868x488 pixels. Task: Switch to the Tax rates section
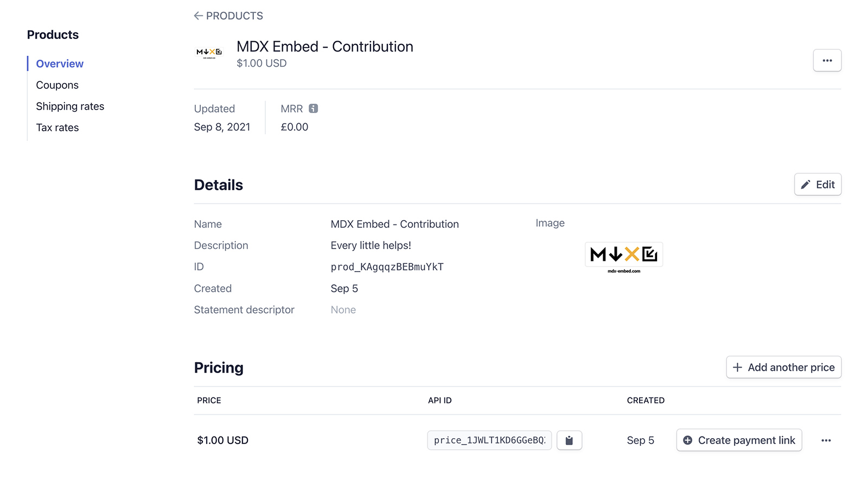[x=57, y=127]
